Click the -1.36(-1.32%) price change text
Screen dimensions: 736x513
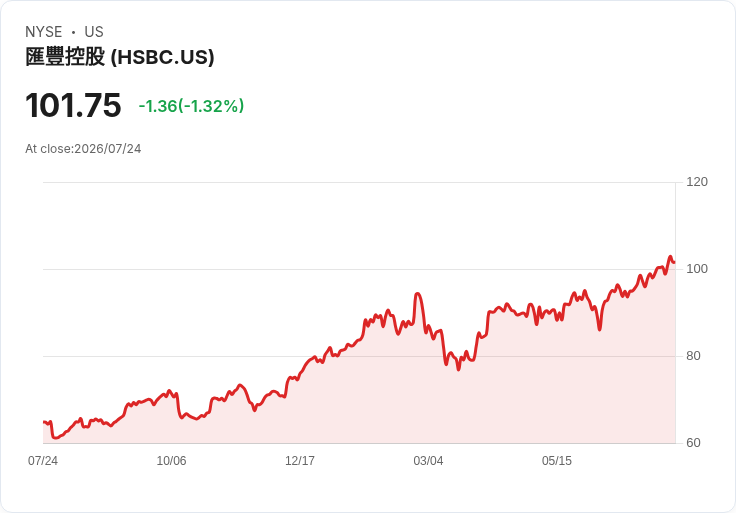192,106
